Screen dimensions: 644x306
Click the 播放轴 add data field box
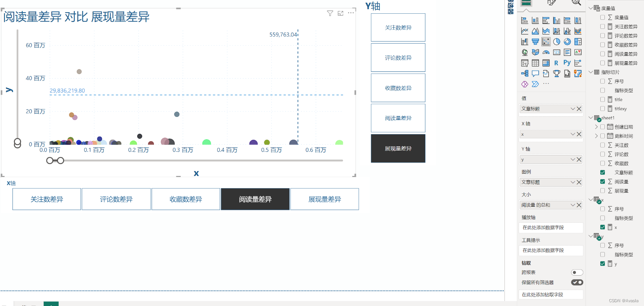(x=550, y=228)
